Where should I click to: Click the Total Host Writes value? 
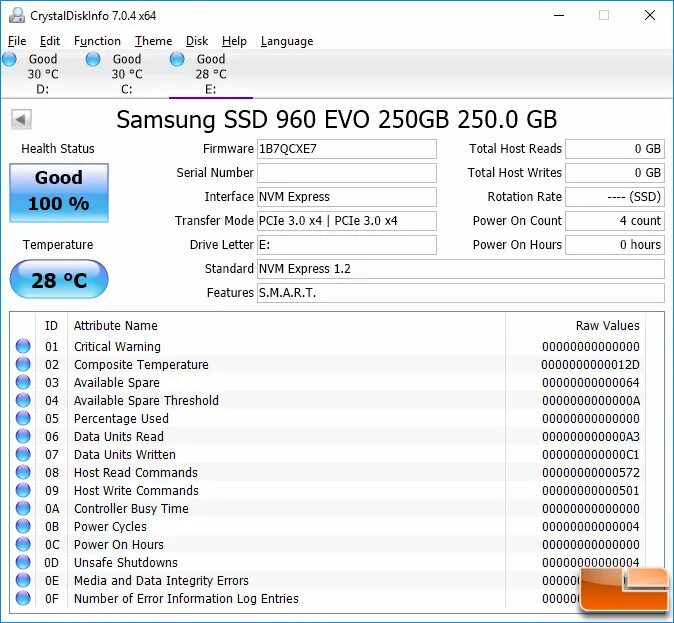tap(615, 173)
